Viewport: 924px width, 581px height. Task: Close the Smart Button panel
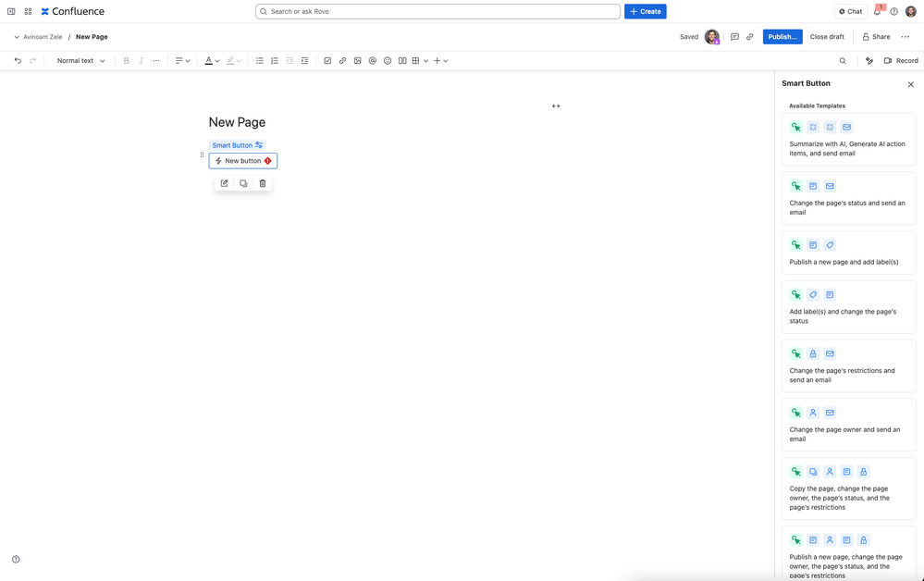pos(910,84)
